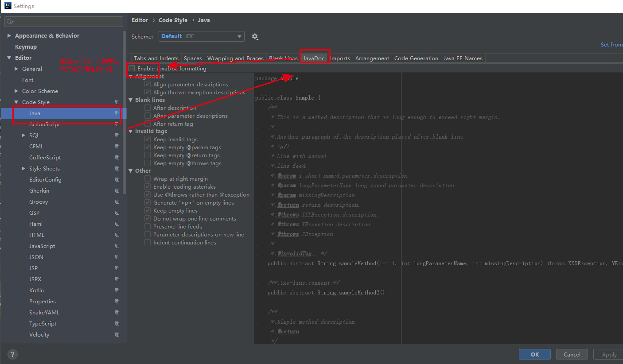Click the Set from link
This screenshot has width=623, height=364.
(x=611, y=45)
